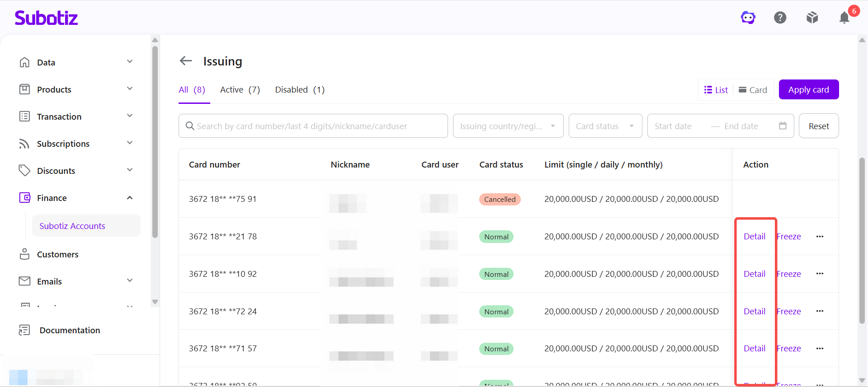Click the user profile avatar at sidebar bottom
Screen dimensions: 868x387
[x=18, y=377]
